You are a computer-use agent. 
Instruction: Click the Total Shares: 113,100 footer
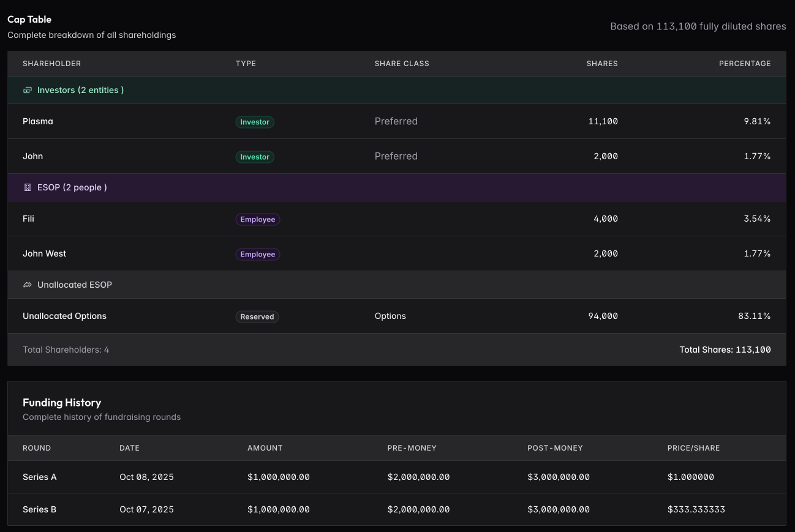coord(725,350)
